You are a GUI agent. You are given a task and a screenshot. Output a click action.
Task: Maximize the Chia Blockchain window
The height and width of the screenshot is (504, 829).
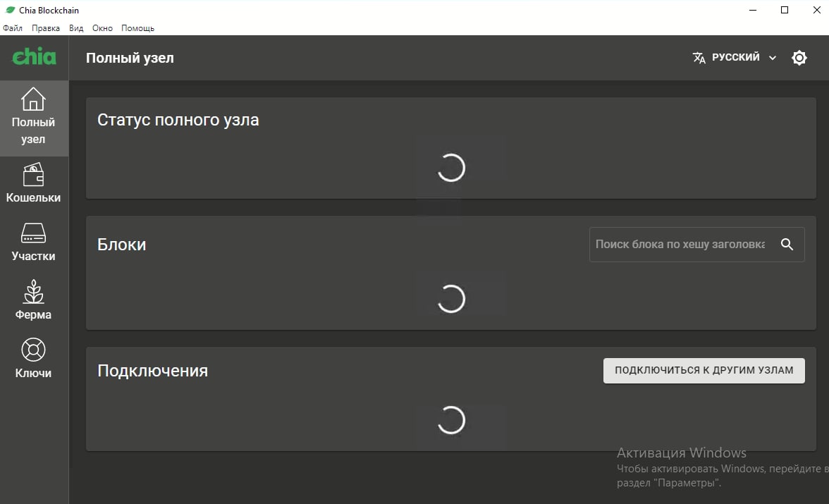pos(785,10)
